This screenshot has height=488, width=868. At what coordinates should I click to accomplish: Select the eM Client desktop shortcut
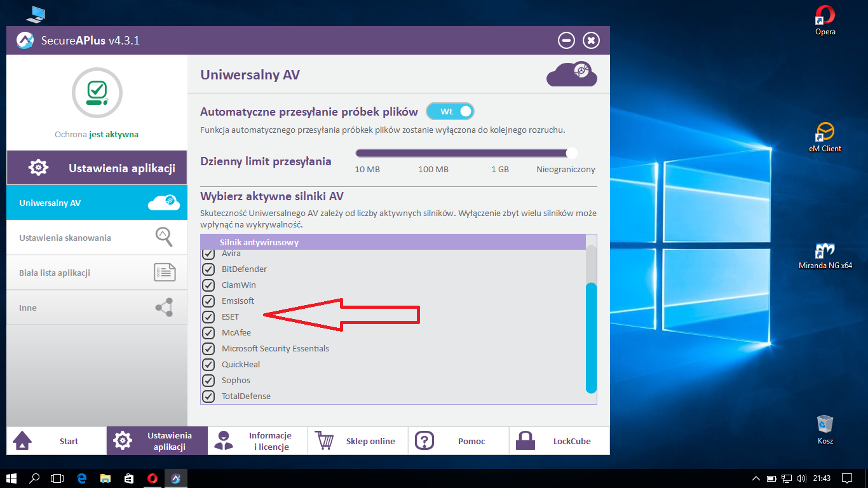click(x=825, y=137)
